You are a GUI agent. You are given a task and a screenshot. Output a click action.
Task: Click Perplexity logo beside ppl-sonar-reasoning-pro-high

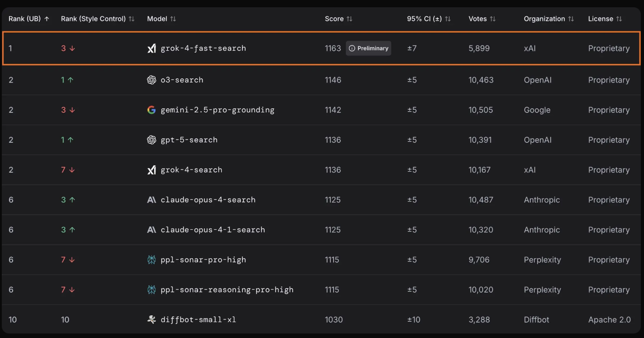coord(152,290)
